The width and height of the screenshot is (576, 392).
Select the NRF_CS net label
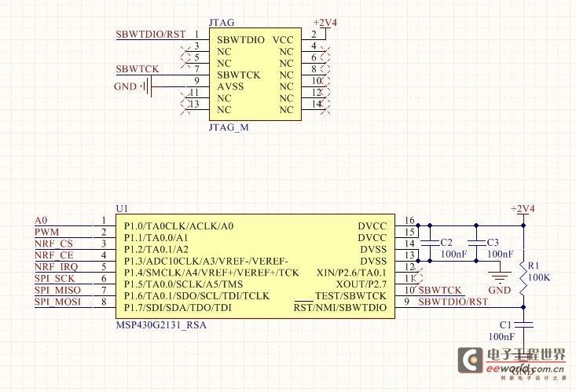(x=53, y=244)
